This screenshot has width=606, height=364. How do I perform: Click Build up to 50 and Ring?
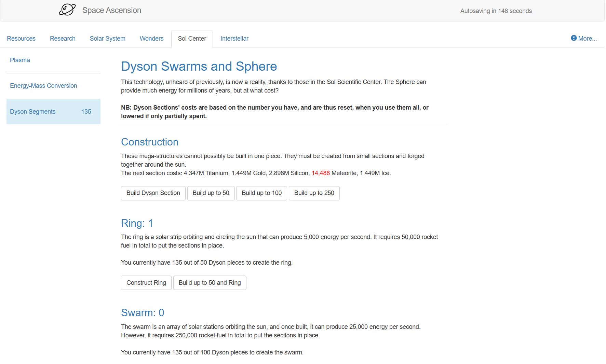pos(210,283)
